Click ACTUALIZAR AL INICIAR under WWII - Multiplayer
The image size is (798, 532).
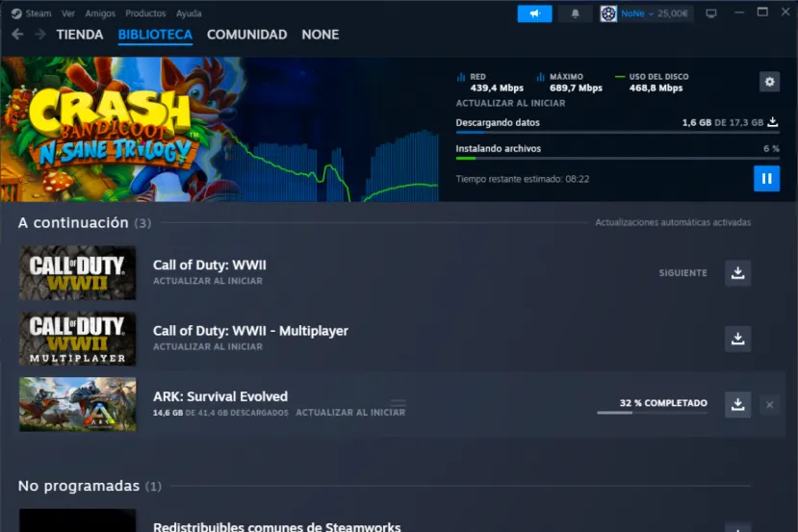[x=208, y=346]
